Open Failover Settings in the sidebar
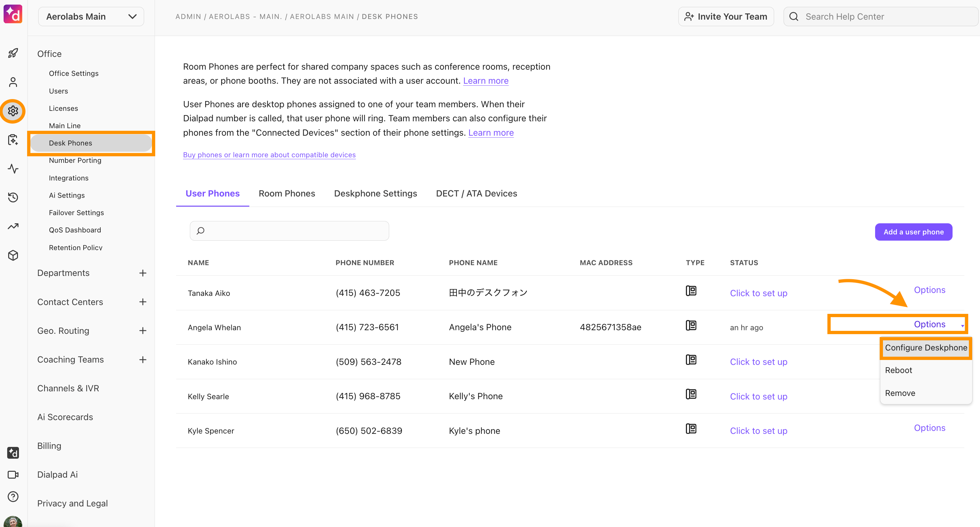Image resolution: width=980 pixels, height=527 pixels. tap(76, 213)
